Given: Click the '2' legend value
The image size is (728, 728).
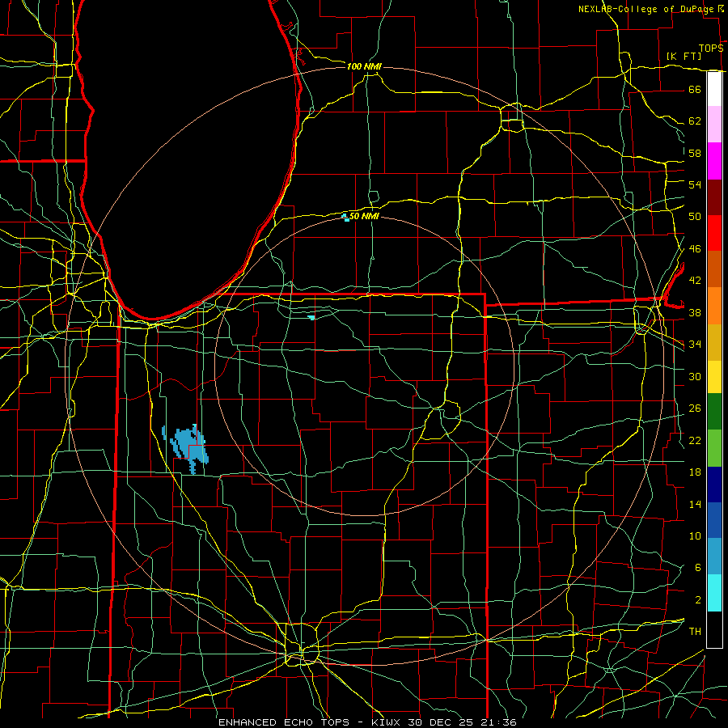Looking at the screenshot, I should pos(697,600).
